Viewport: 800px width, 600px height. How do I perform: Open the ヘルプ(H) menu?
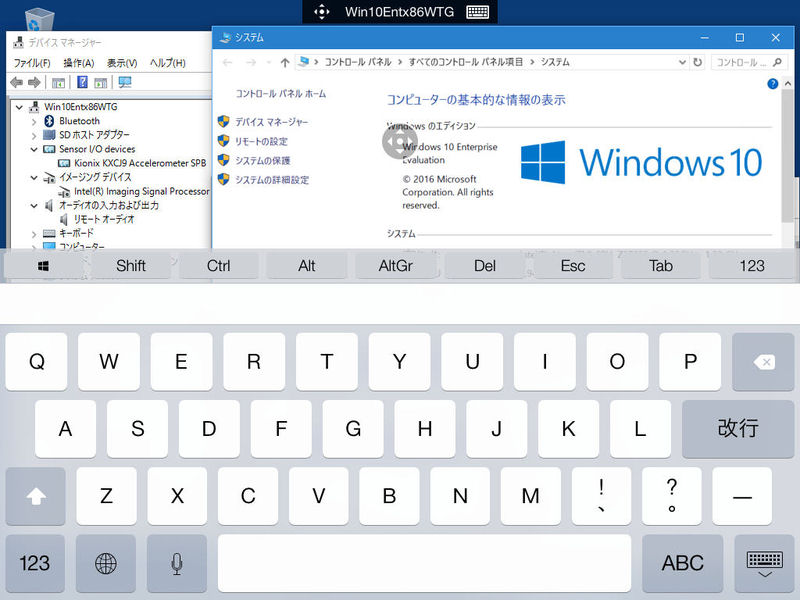(x=167, y=63)
